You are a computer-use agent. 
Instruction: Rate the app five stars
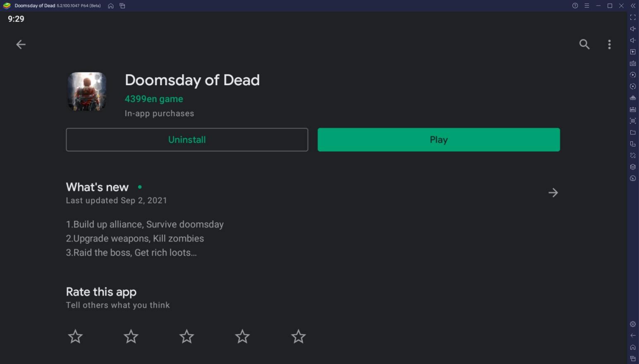coord(298,337)
